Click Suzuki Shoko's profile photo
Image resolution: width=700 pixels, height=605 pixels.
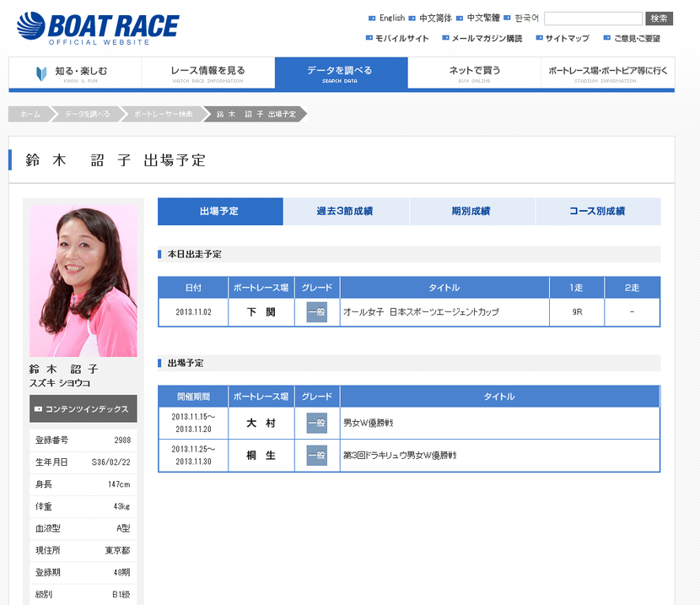coord(83,278)
